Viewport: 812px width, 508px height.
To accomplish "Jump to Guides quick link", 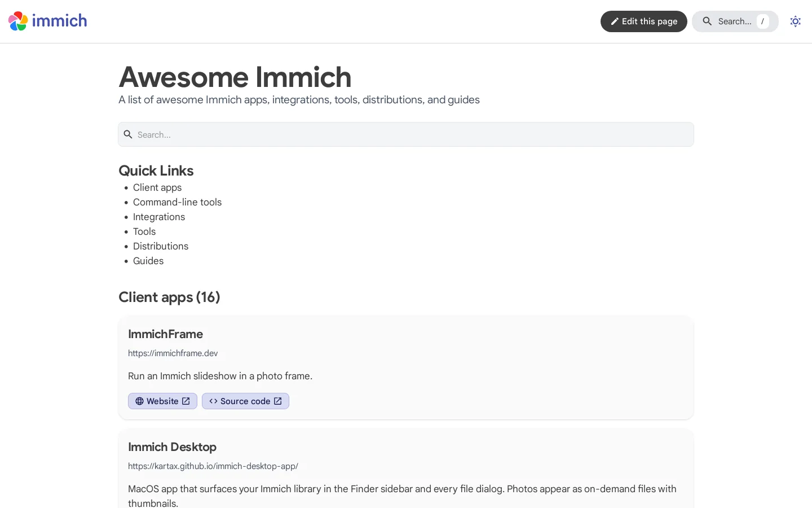I will click(148, 261).
